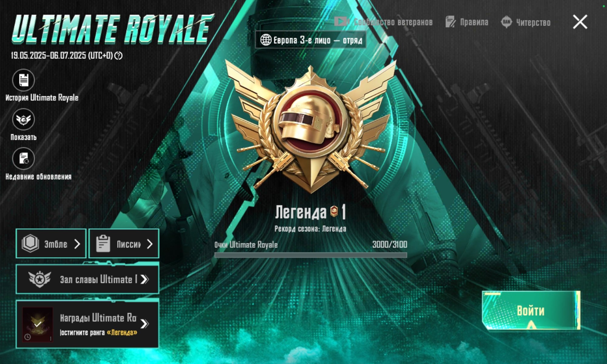Open the История Ultimate Royale icon
The height and width of the screenshot is (364, 607).
(23, 80)
